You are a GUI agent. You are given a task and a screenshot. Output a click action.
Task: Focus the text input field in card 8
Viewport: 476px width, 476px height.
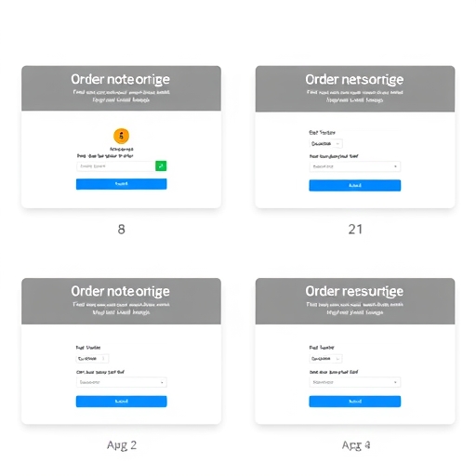click(x=115, y=166)
